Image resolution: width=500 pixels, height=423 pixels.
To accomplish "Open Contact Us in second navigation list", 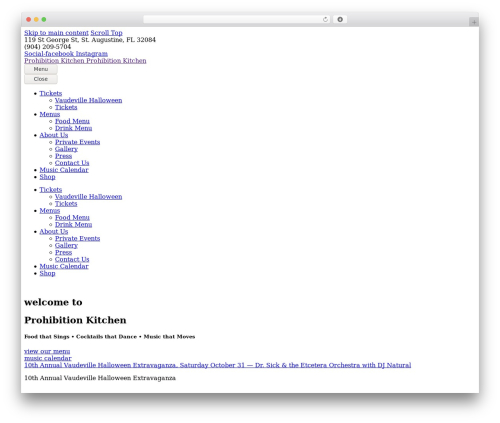I will point(72,259).
